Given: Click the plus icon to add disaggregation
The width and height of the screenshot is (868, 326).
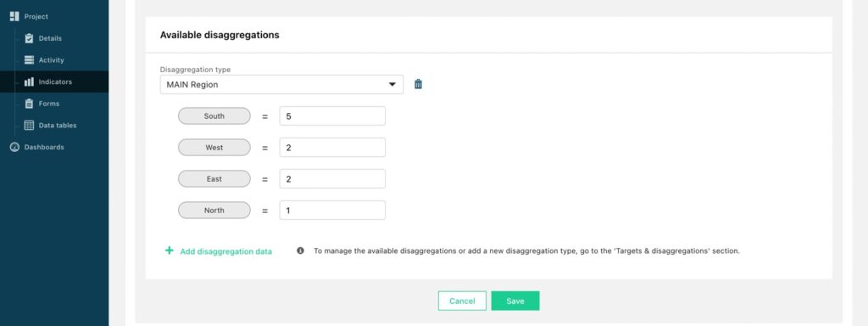Looking at the screenshot, I should 170,250.
